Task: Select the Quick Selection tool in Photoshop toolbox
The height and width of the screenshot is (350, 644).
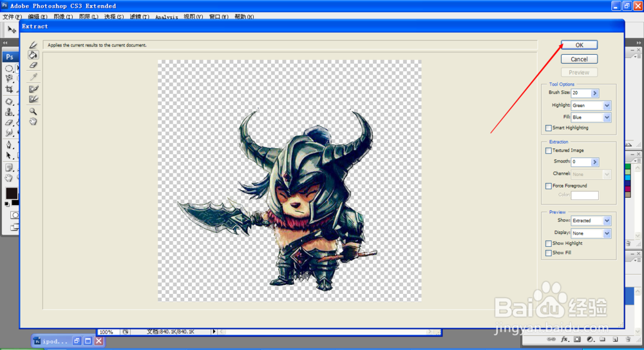Action: tap(9, 79)
